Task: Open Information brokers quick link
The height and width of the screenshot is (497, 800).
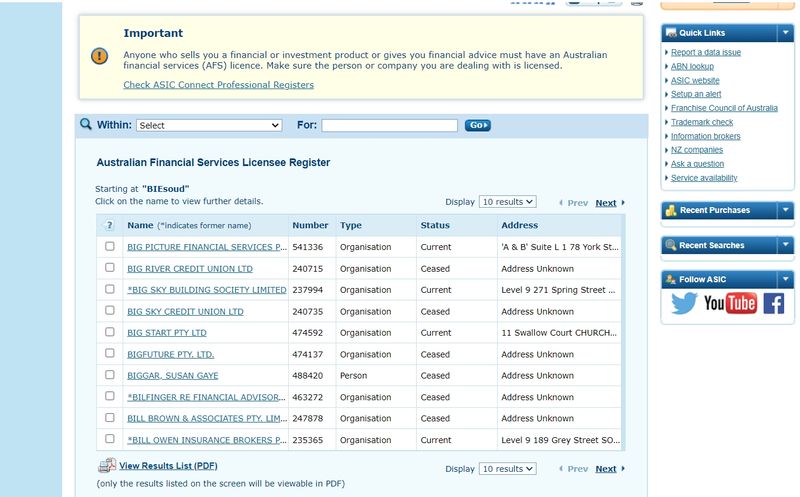Action: (705, 136)
